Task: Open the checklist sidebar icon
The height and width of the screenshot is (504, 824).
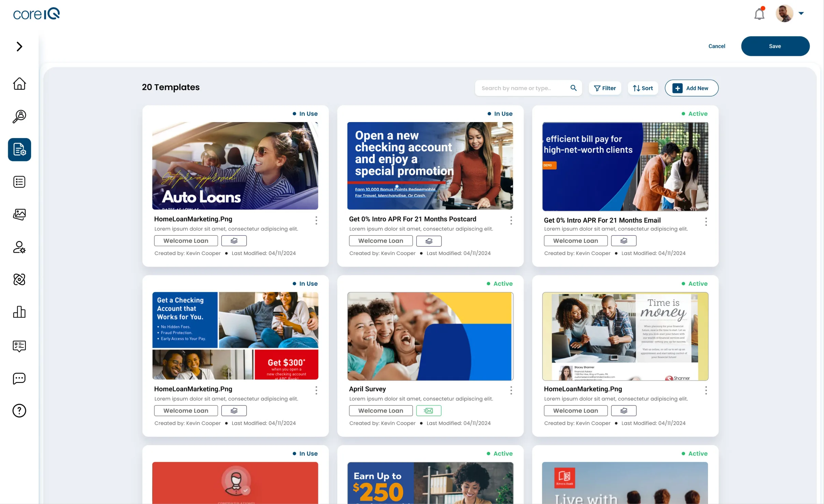Action: point(19,182)
